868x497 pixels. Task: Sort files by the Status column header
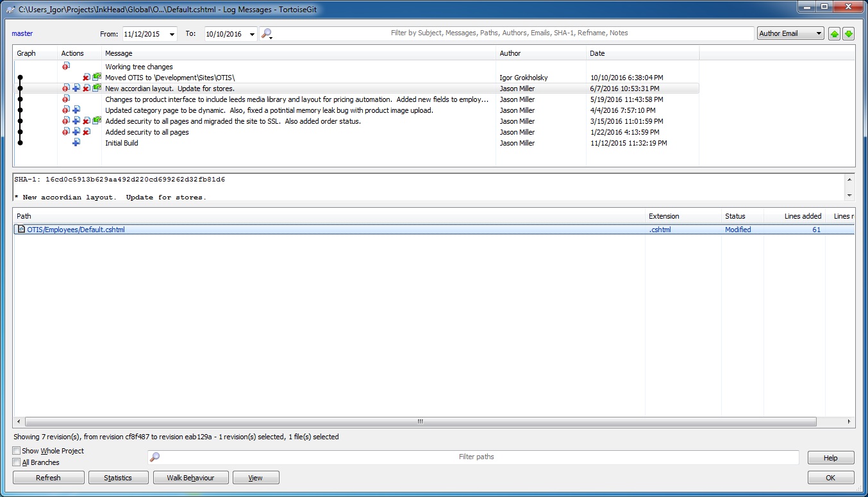coord(735,216)
